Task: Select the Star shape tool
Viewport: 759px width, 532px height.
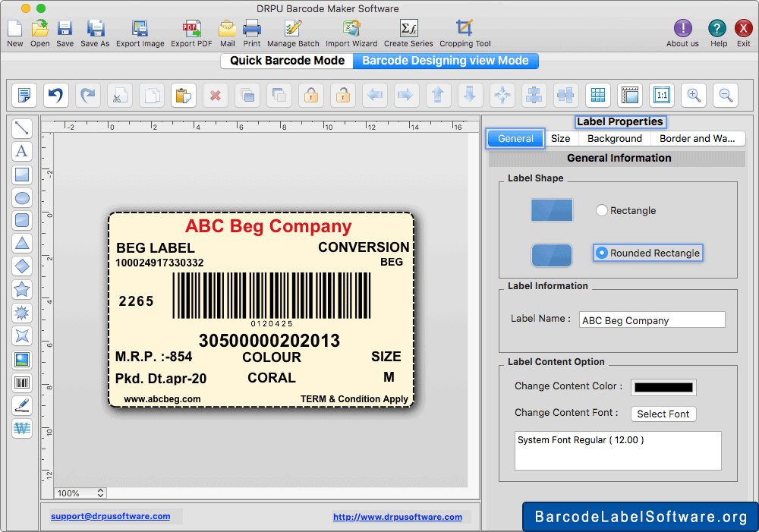Action: pyautogui.click(x=22, y=289)
